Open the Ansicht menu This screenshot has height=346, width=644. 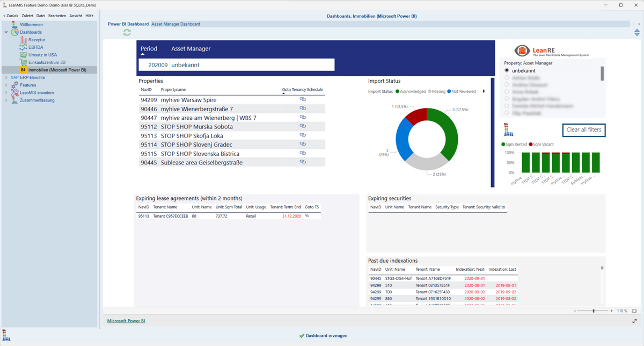pyautogui.click(x=76, y=16)
